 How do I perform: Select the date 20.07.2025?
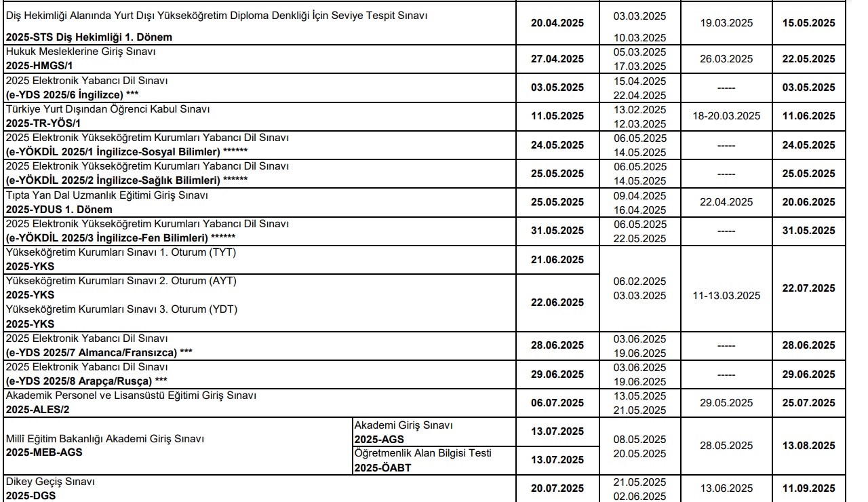pos(557,488)
